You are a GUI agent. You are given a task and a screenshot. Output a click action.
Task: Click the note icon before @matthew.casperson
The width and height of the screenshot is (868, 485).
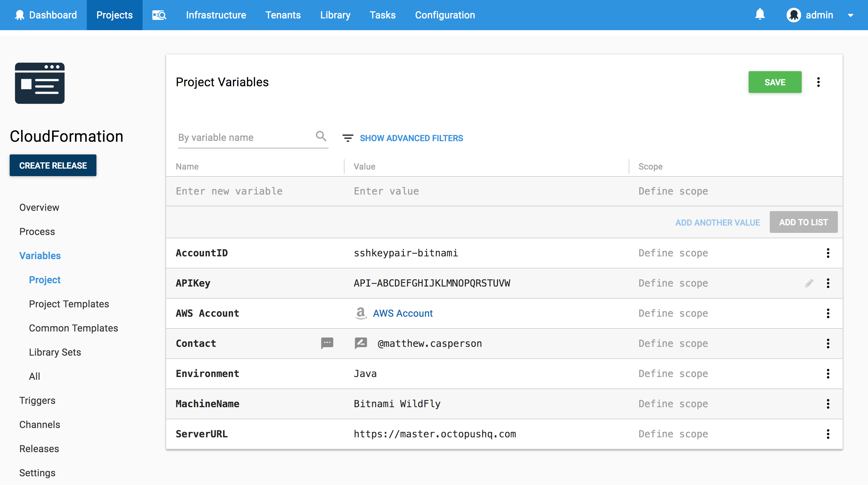360,343
